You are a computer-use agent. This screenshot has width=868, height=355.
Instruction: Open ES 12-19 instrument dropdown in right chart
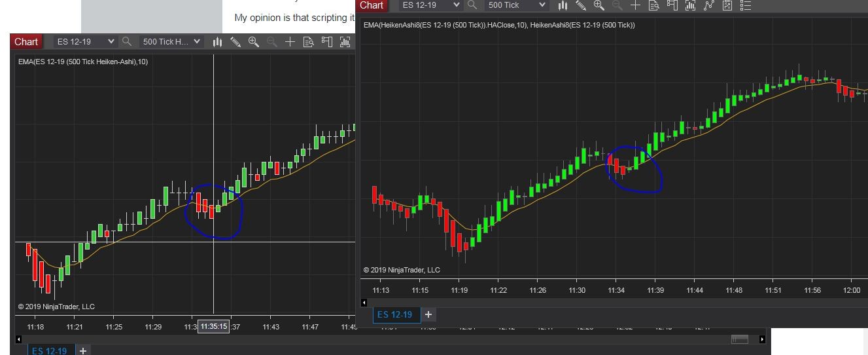(x=430, y=5)
